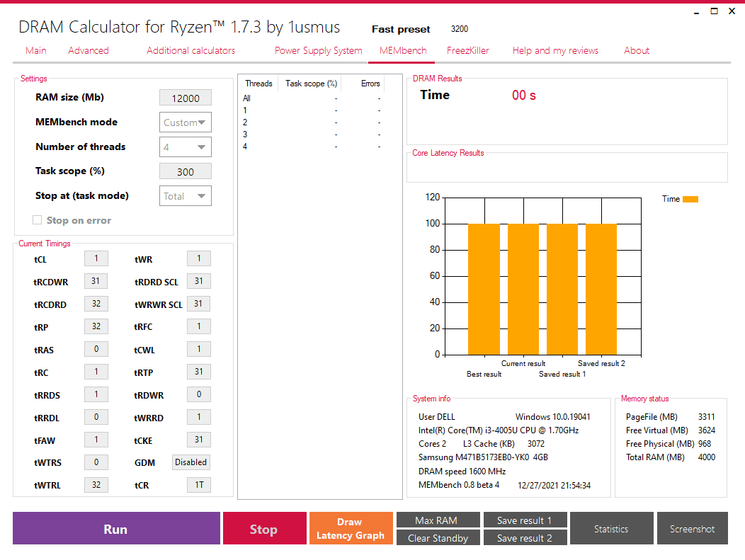Click the red Stop button

tap(265, 528)
